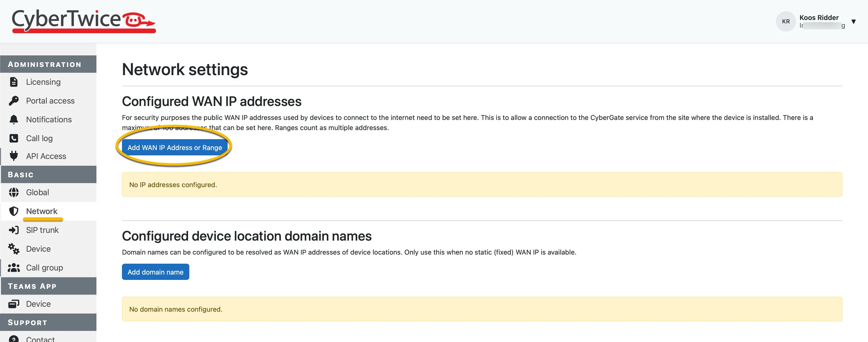Click the Portal access key icon
Viewport: 868px width, 342px height.
pyautogui.click(x=14, y=101)
